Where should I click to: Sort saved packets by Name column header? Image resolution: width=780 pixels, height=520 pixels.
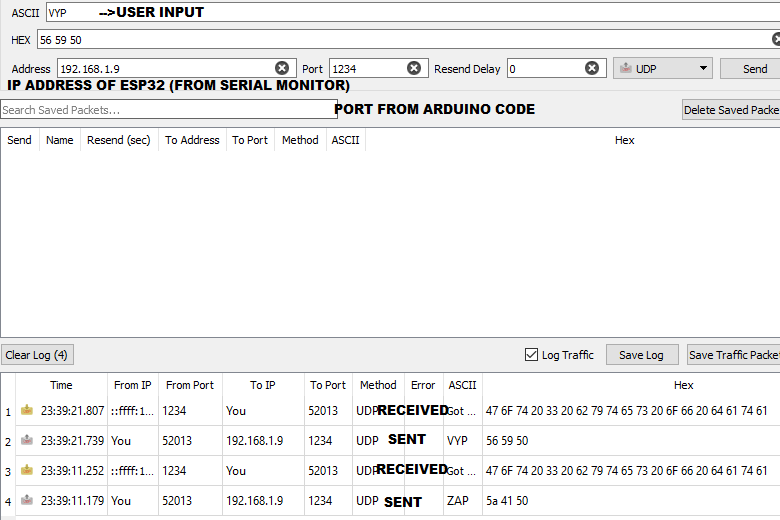tap(60, 140)
